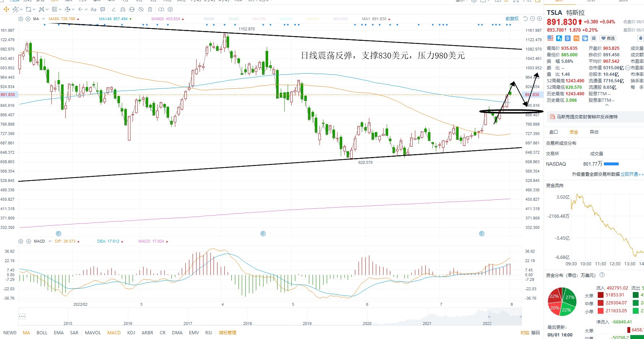This screenshot has width=644, height=339.
Task: Select the measure range tool
Action: (67, 9)
